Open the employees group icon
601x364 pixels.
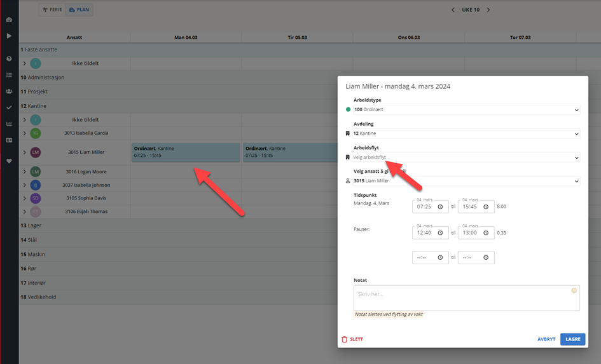coord(9,91)
